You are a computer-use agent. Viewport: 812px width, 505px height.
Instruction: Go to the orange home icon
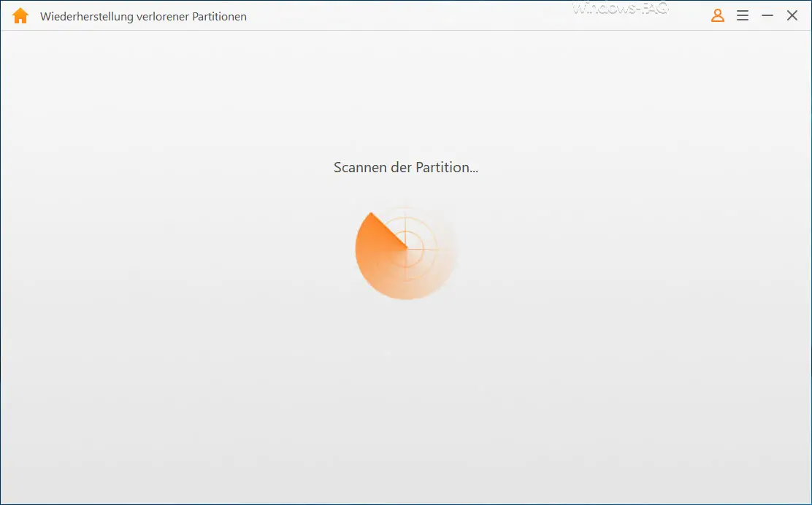point(20,16)
